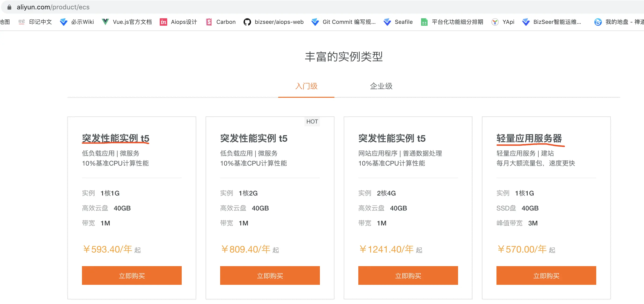Click the 我的地盘 禅道 bookmark icon
The height and width of the screenshot is (304, 644).
point(598,22)
